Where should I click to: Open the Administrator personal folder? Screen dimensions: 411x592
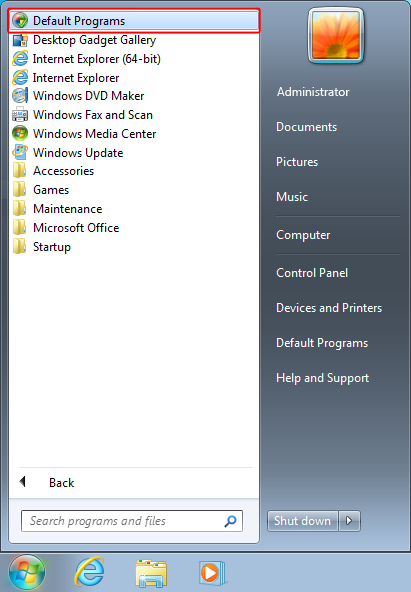(x=313, y=92)
